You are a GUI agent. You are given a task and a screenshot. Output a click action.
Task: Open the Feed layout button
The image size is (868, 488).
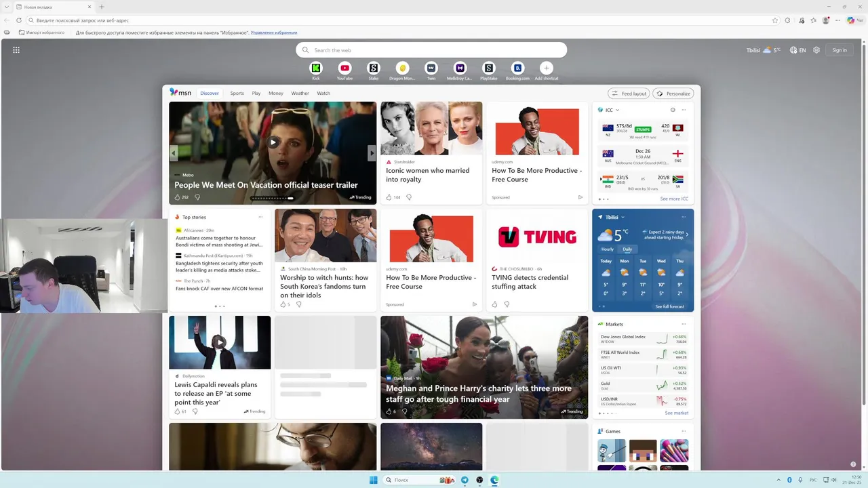(x=629, y=94)
